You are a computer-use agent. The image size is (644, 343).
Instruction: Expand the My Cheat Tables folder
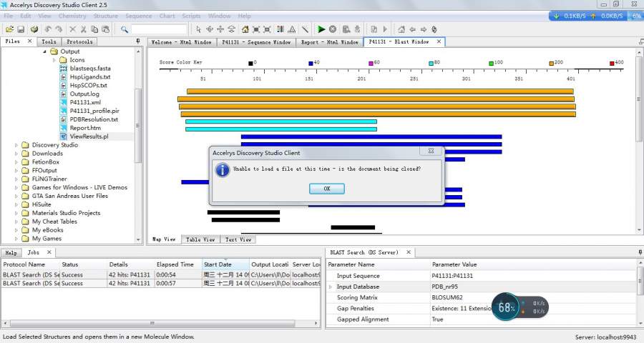[16, 222]
